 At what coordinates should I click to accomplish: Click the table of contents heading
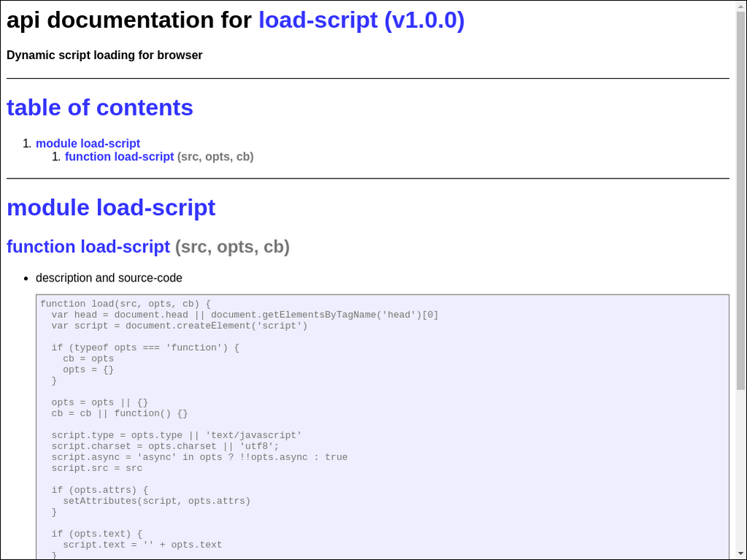coord(100,108)
